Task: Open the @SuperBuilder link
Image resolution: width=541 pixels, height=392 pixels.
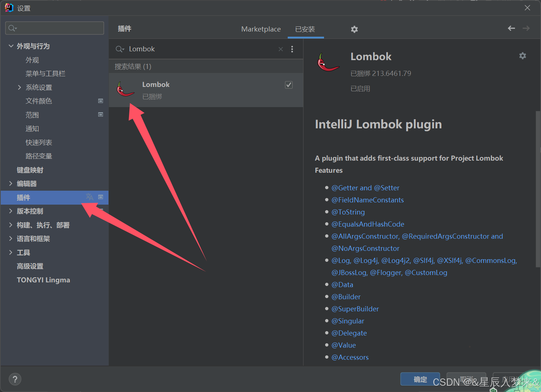Action: tap(355, 309)
